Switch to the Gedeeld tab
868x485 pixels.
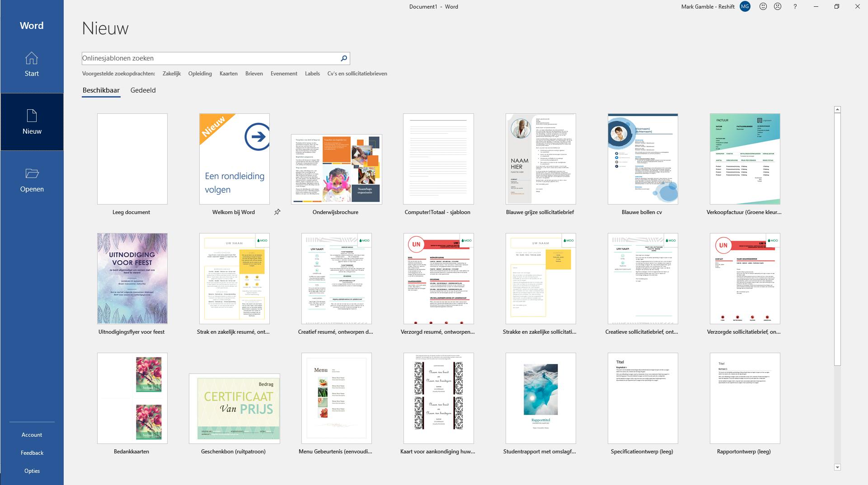[x=143, y=90]
